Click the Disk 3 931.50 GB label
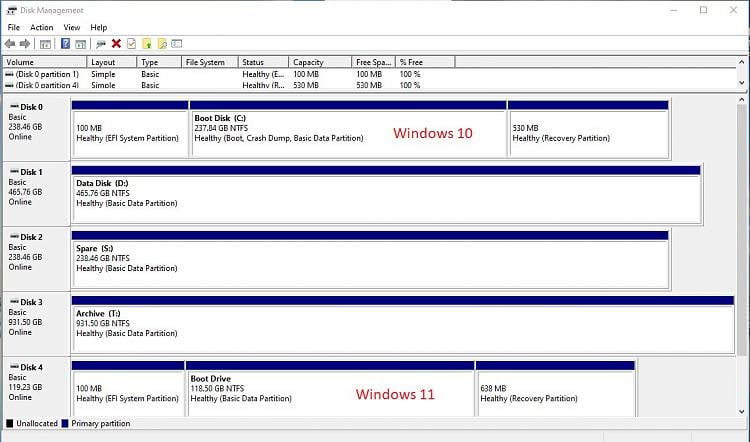The image size is (750, 442). tap(25, 322)
